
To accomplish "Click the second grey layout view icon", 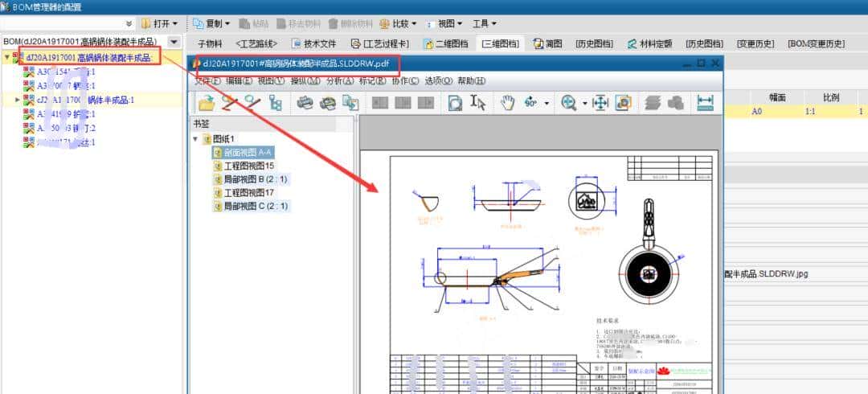I will click(403, 102).
